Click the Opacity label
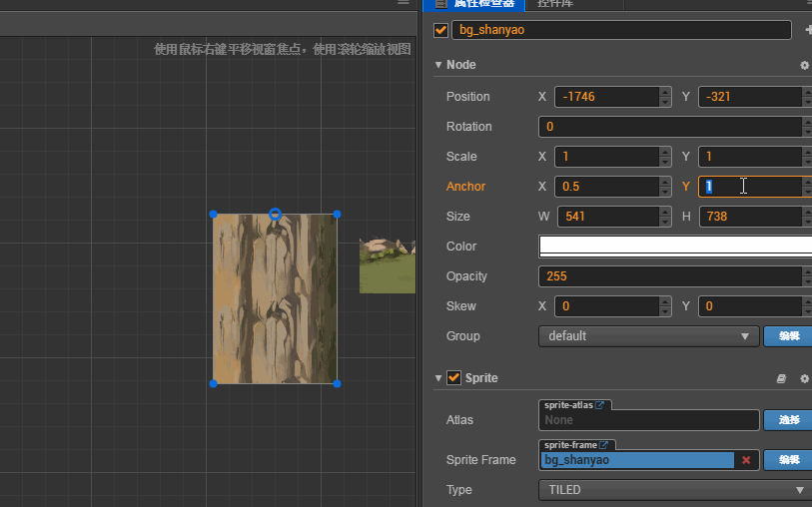This screenshot has height=507, width=812. click(x=466, y=276)
